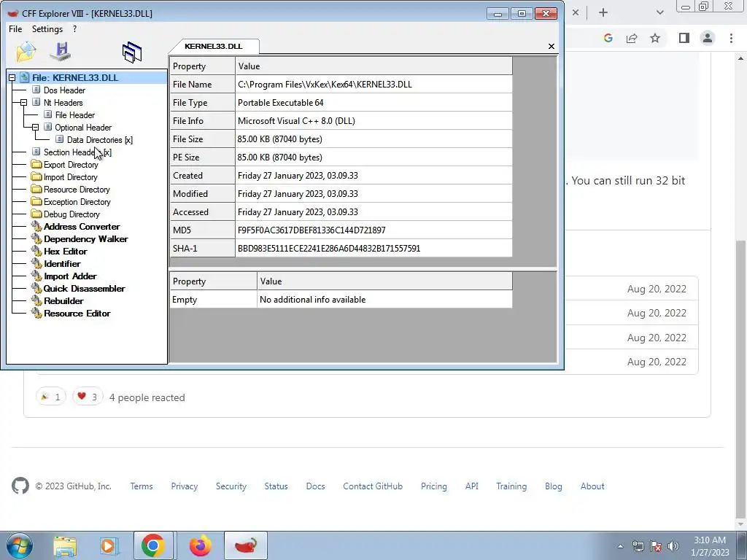Open the Resource Directory folder
Screen dimensions: 747x560
tap(77, 189)
